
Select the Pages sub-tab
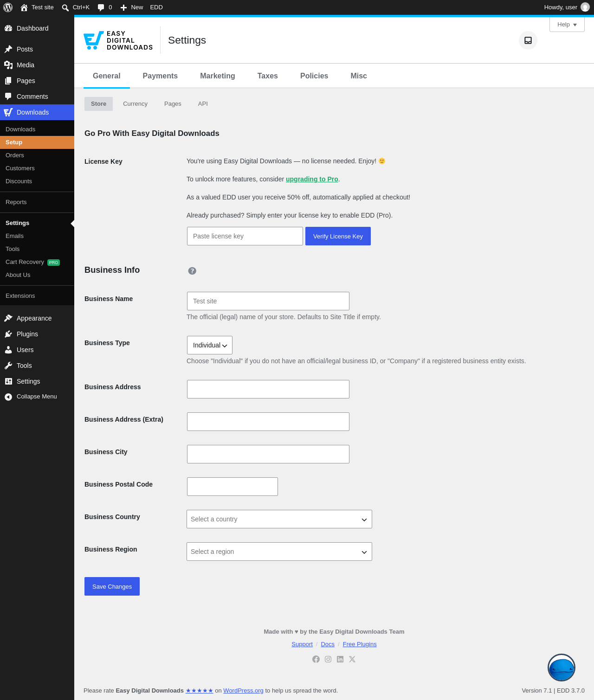click(173, 104)
